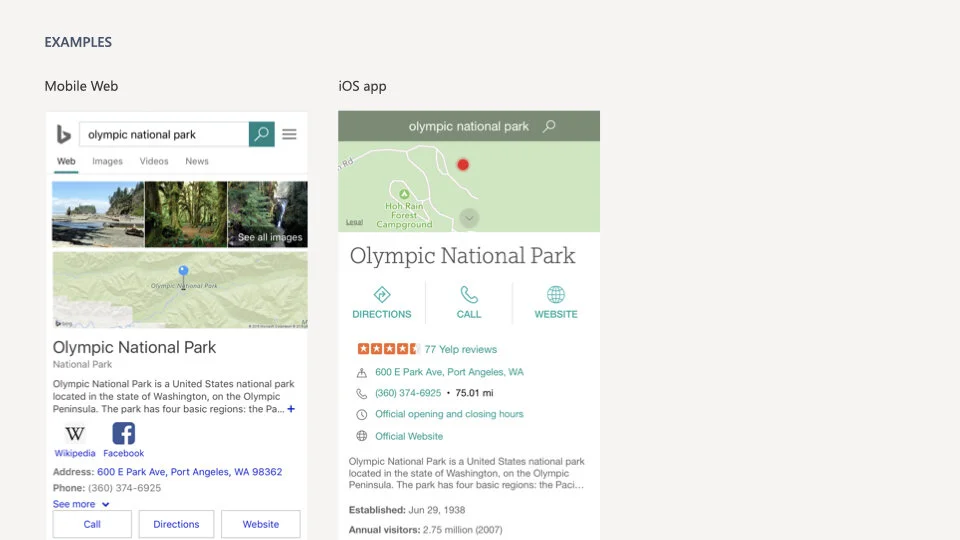960x540 pixels.
Task: Click the olympic national park search field
Action: tap(164, 134)
